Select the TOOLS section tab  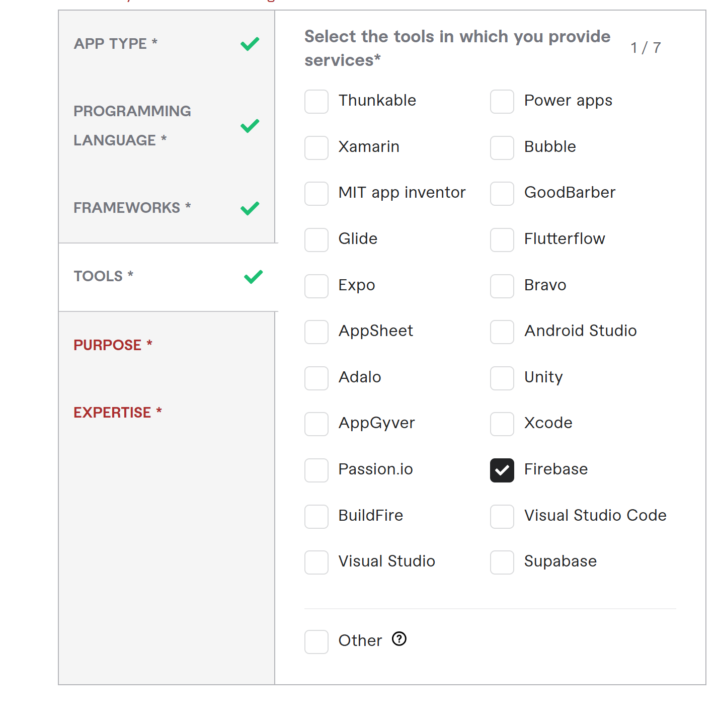pyautogui.click(x=168, y=277)
